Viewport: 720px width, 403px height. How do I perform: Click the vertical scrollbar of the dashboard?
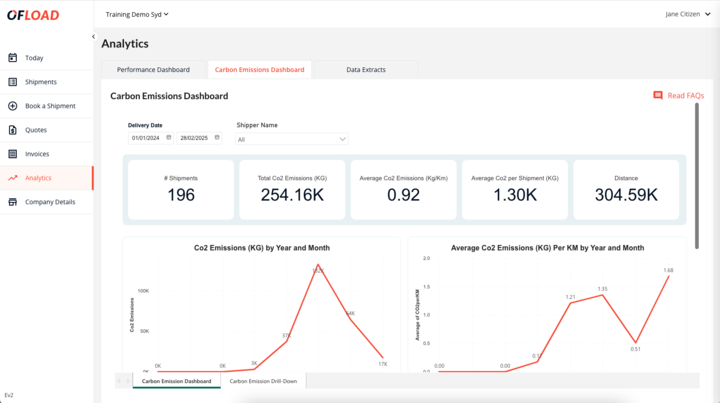pos(696,170)
